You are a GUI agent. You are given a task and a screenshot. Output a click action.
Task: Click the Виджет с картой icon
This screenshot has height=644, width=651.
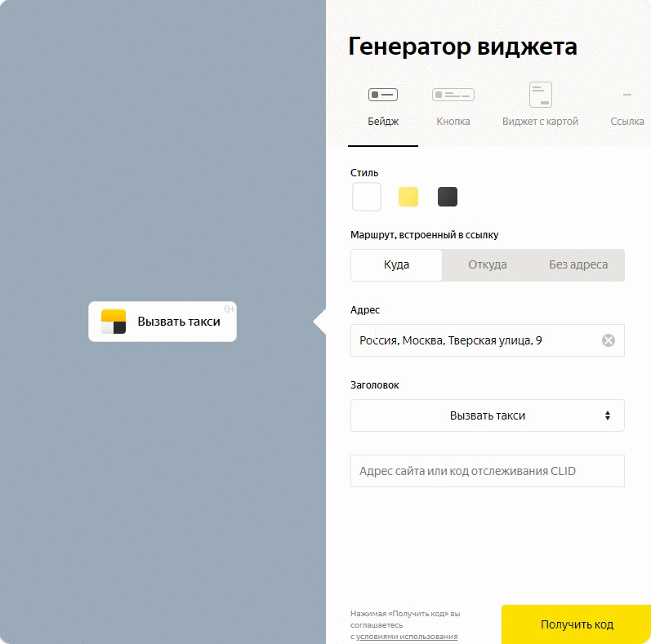540,95
